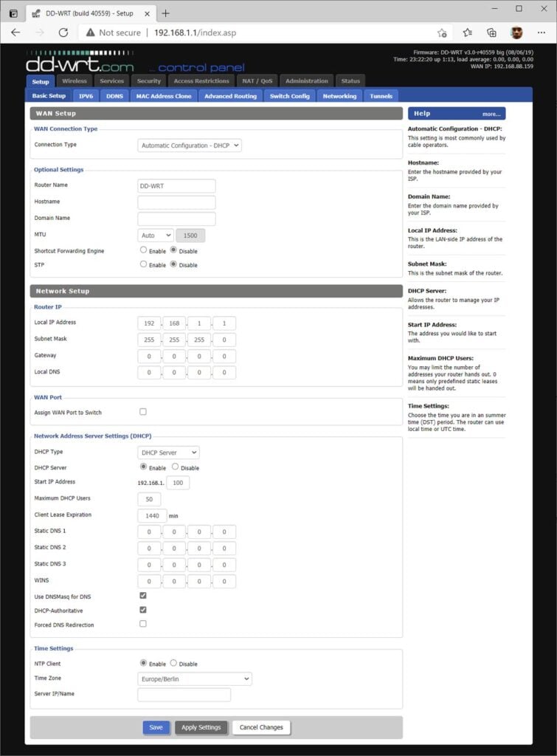
Task: Open the Connection Type dropdown
Action: (190, 145)
